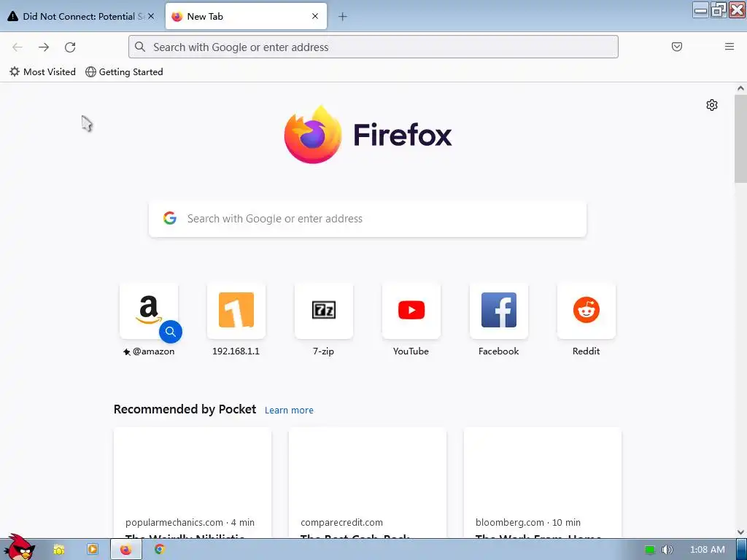
Task: Open Most Visited bookmarks folder
Action: (43, 72)
